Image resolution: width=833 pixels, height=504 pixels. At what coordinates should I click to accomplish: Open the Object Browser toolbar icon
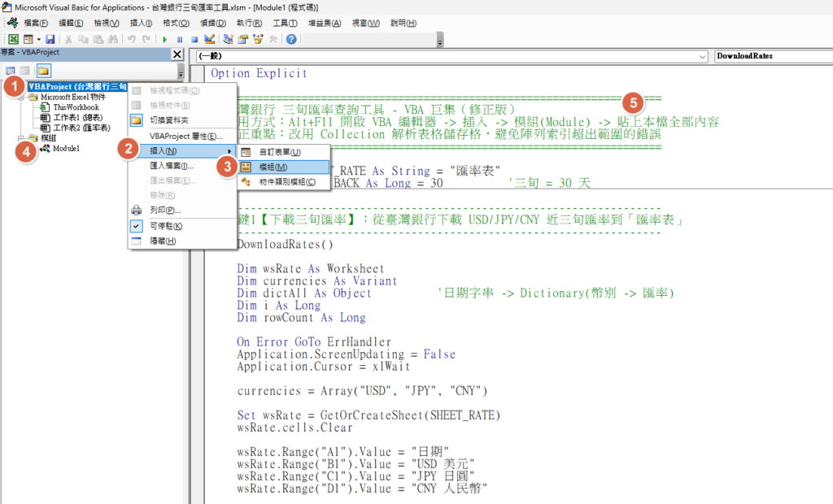point(258,39)
